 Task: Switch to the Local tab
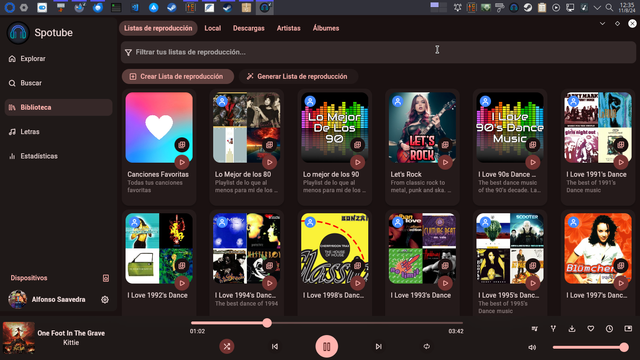pyautogui.click(x=213, y=28)
